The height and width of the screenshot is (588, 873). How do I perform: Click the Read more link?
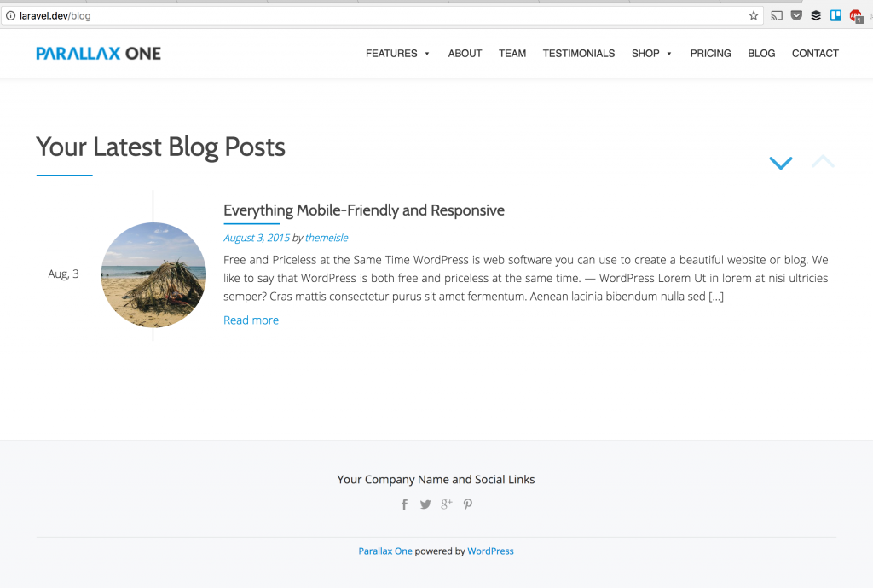coord(251,320)
